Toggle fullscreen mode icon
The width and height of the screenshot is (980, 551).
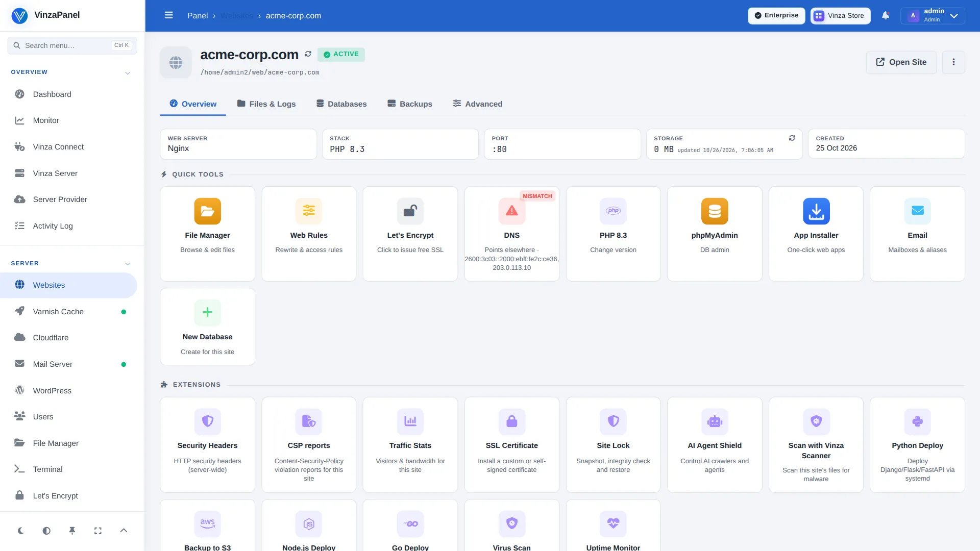coord(98,531)
